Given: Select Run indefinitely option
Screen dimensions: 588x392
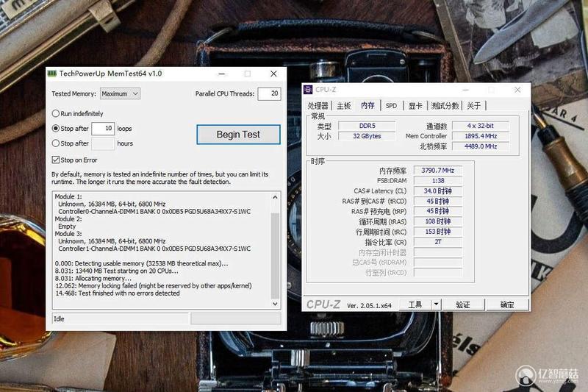Looking at the screenshot, I should click(56, 113).
